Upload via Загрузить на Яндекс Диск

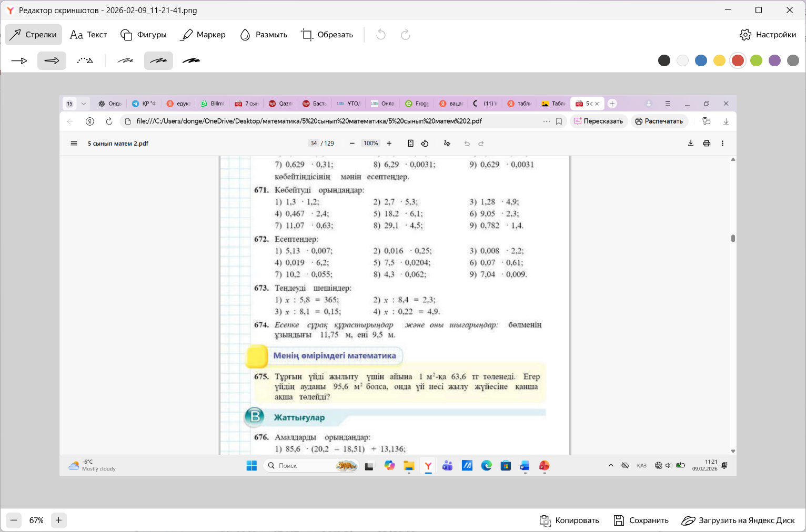[x=738, y=520]
